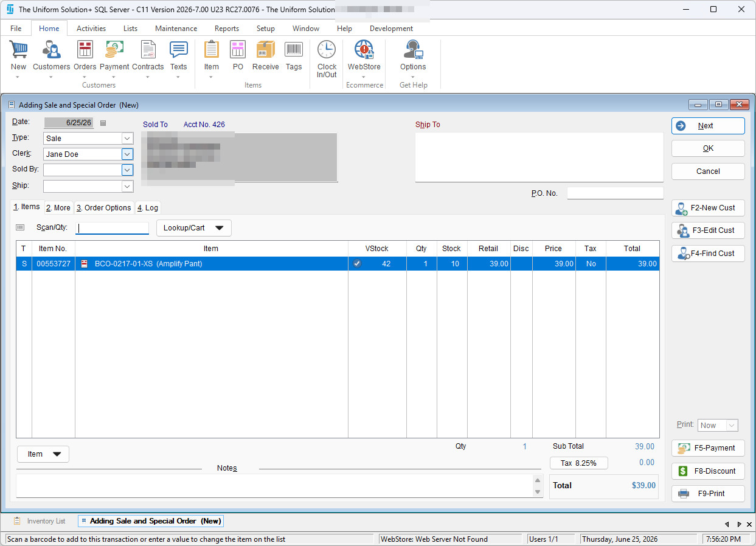The image size is (756, 546).
Task: Click the Next button
Action: pyautogui.click(x=708, y=126)
